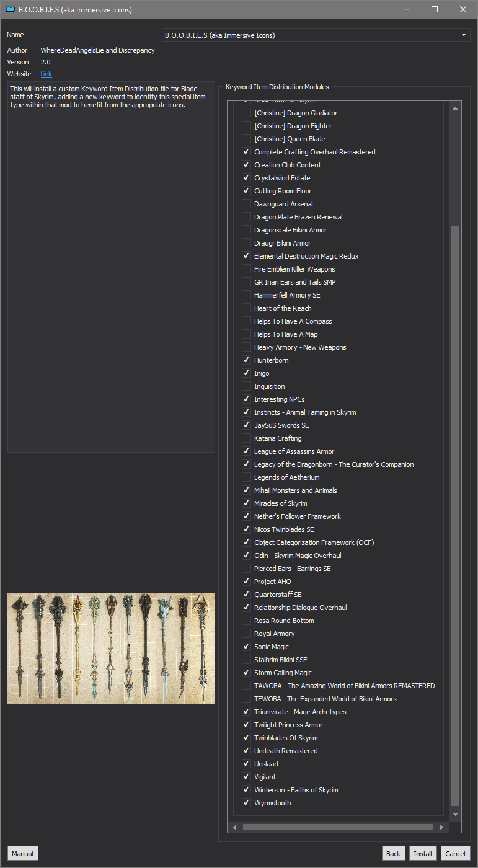Enable Royal Armory checkbox
The height and width of the screenshot is (868, 478).
pyautogui.click(x=246, y=634)
